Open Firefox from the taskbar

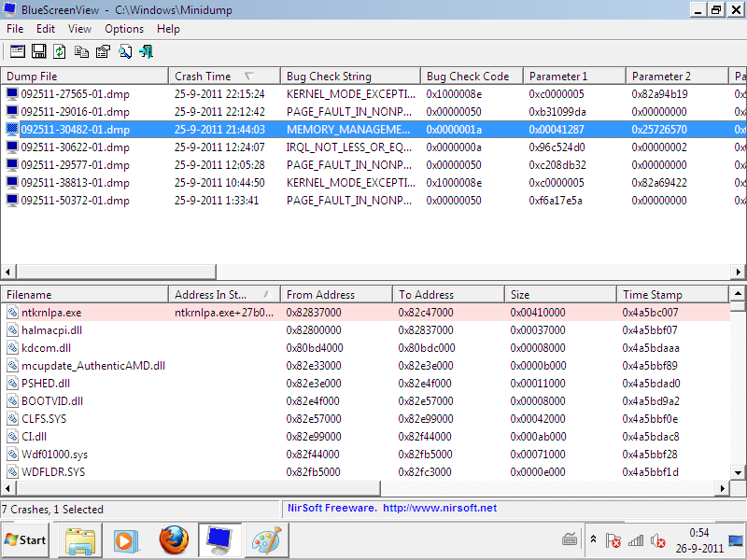point(174,540)
